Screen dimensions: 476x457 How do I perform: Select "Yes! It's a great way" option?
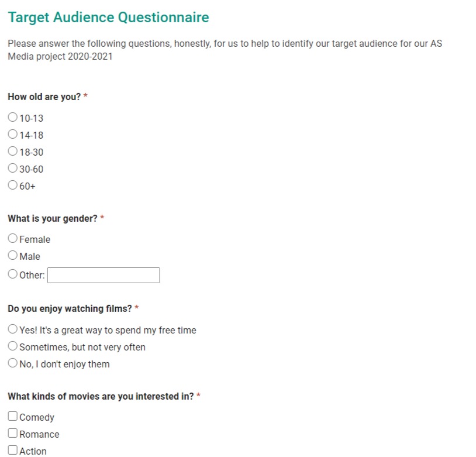(x=13, y=329)
